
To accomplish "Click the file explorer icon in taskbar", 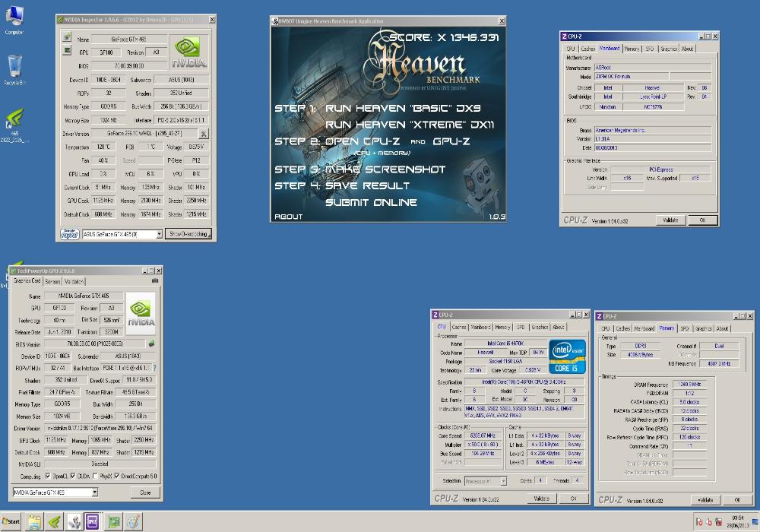I will pyautogui.click(x=34, y=522).
